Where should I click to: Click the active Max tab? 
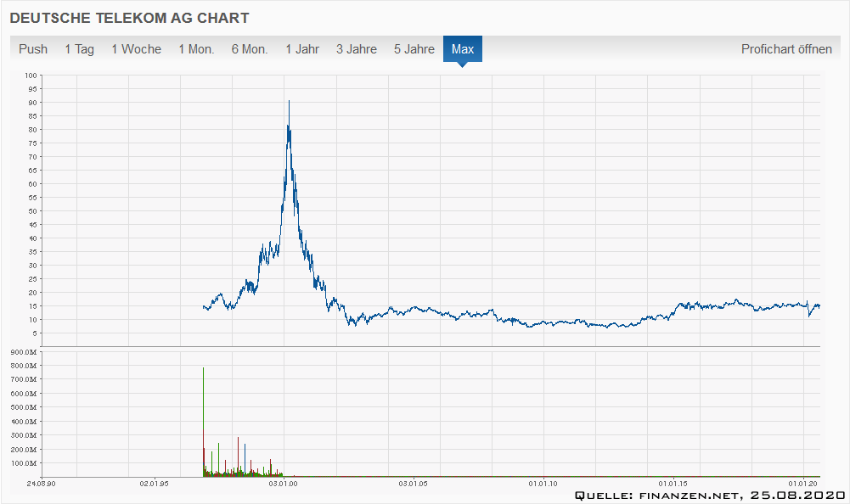463,49
